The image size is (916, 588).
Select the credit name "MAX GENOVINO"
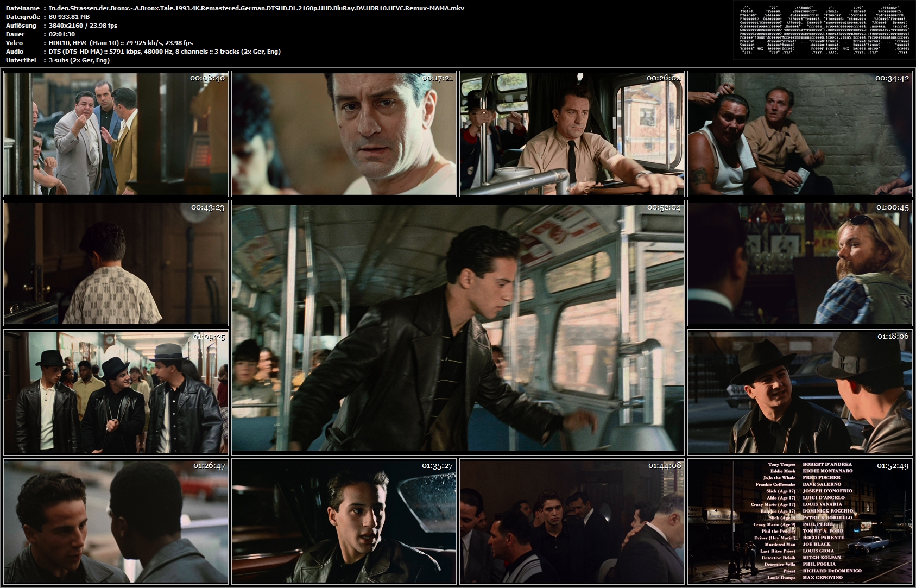(x=823, y=578)
